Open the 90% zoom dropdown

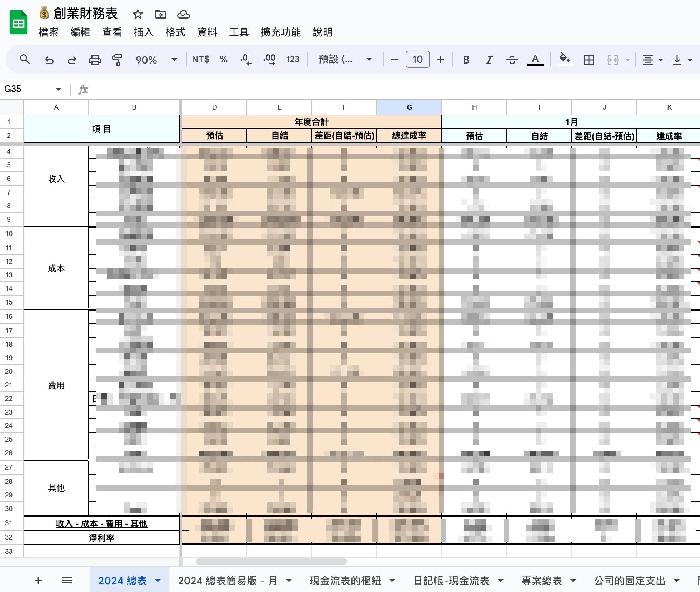coord(156,60)
